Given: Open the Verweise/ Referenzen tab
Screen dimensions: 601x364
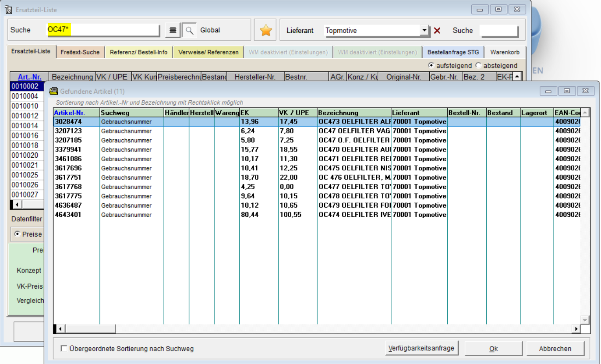Looking at the screenshot, I should (x=208, y=52).
